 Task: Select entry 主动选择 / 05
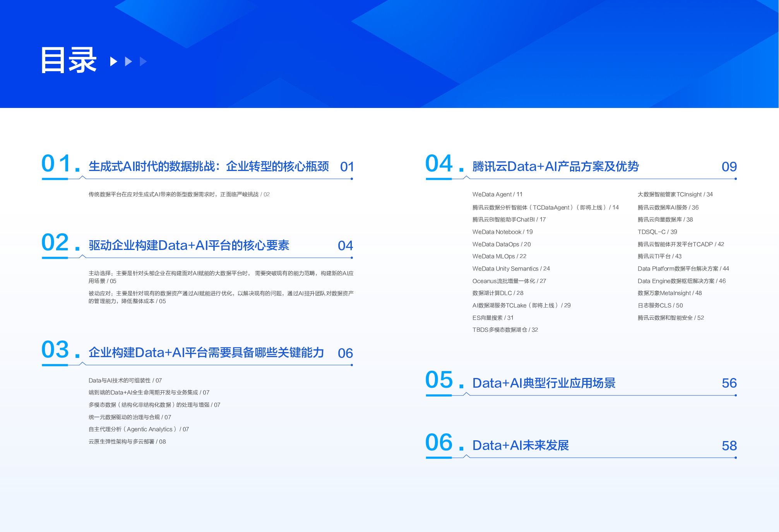click(x=221, y=277)
